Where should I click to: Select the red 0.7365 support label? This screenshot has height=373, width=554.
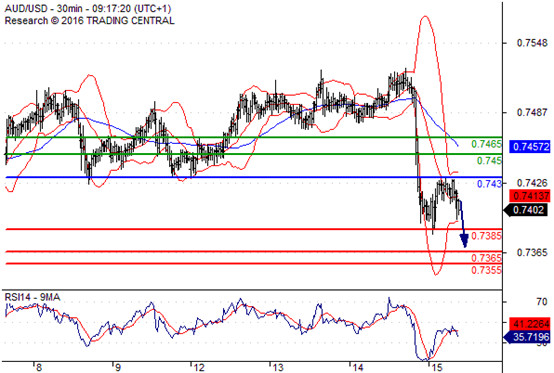(x=486, y=258)
